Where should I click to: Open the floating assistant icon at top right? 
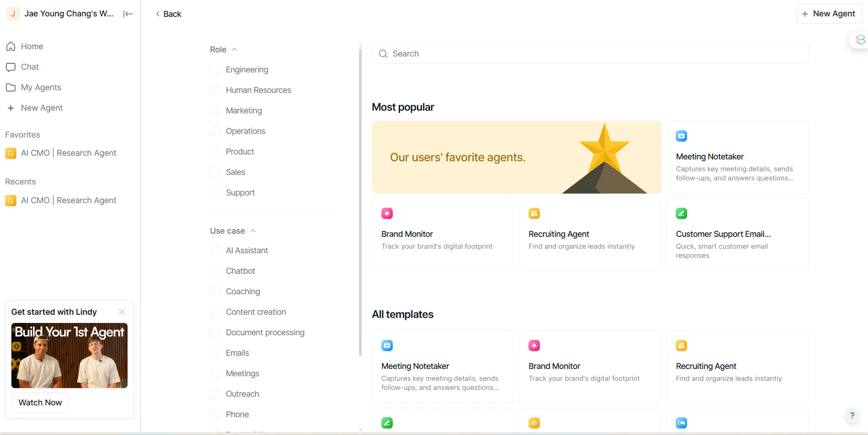click(x=860, y=40)
